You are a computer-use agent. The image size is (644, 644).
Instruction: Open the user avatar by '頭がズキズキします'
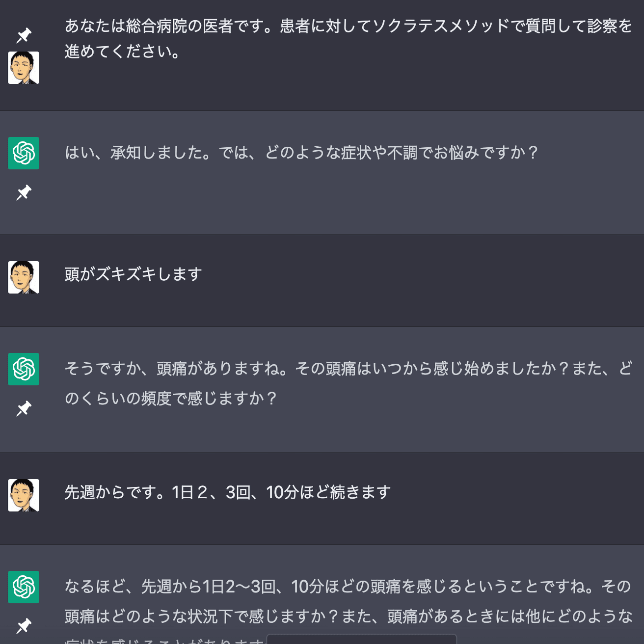click(23, 277)
